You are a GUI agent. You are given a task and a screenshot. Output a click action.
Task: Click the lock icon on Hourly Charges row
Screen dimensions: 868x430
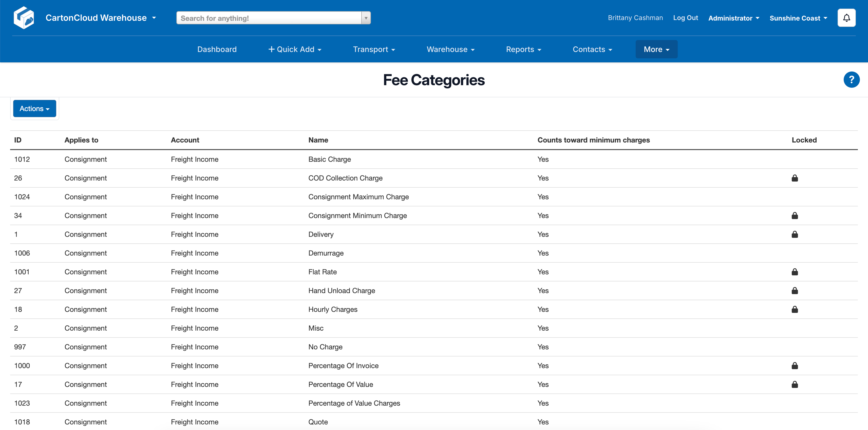pos(795,309)
